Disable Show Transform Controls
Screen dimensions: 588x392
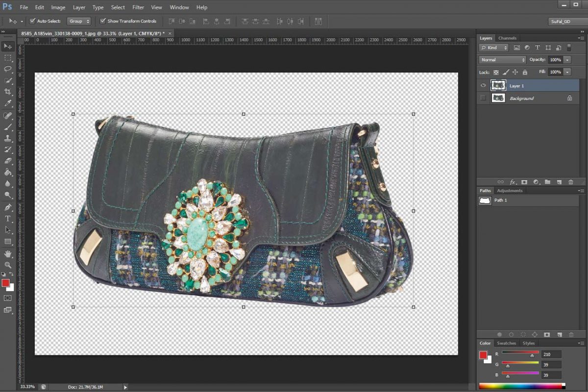pyautogui.click(x=103, y=21)
